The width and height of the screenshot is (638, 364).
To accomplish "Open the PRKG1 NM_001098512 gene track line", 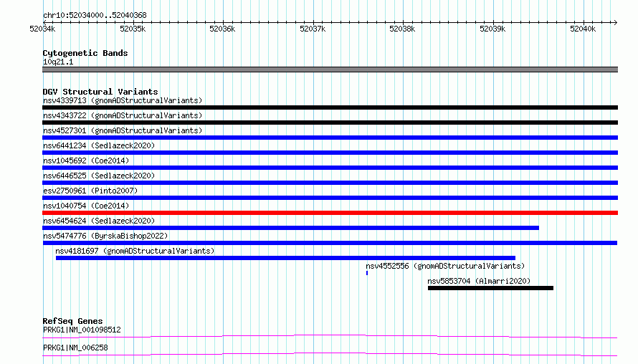I will (x=330, y=336).
